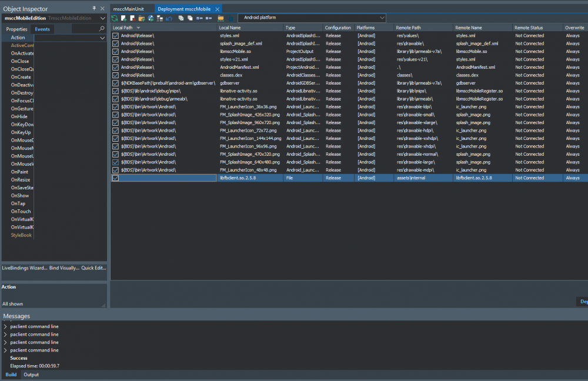
Task: Select the OnCreate event row
Action: [21, 77]
